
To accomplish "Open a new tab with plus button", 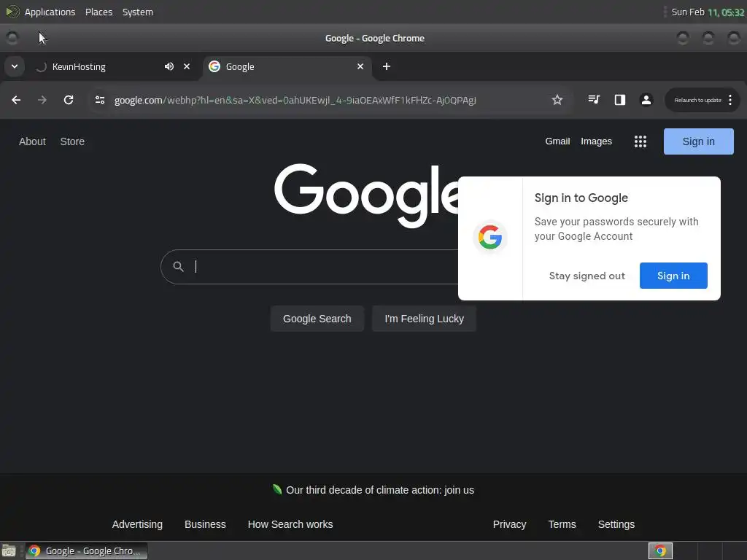I will tap(387, 66).
